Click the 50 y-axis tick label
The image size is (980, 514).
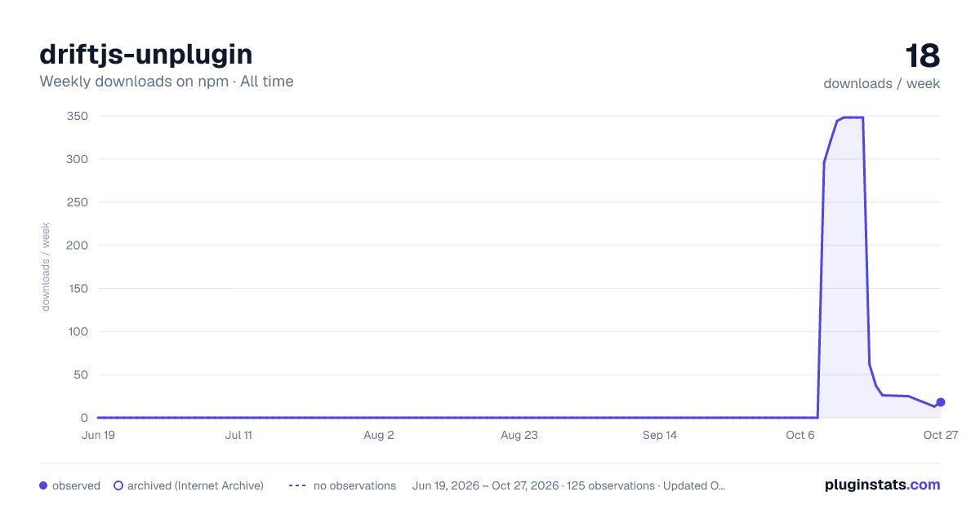pos(81,375)
